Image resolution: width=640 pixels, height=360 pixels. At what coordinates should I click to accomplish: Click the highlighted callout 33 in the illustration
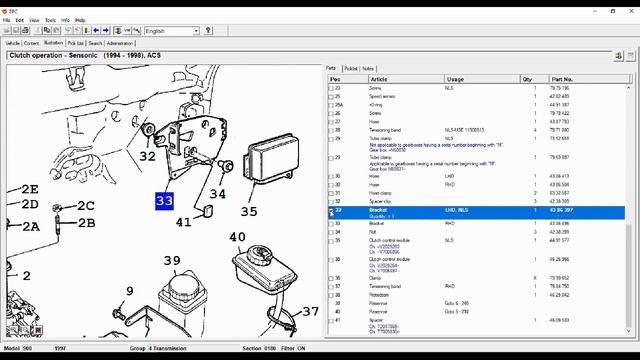pos(164,201)
